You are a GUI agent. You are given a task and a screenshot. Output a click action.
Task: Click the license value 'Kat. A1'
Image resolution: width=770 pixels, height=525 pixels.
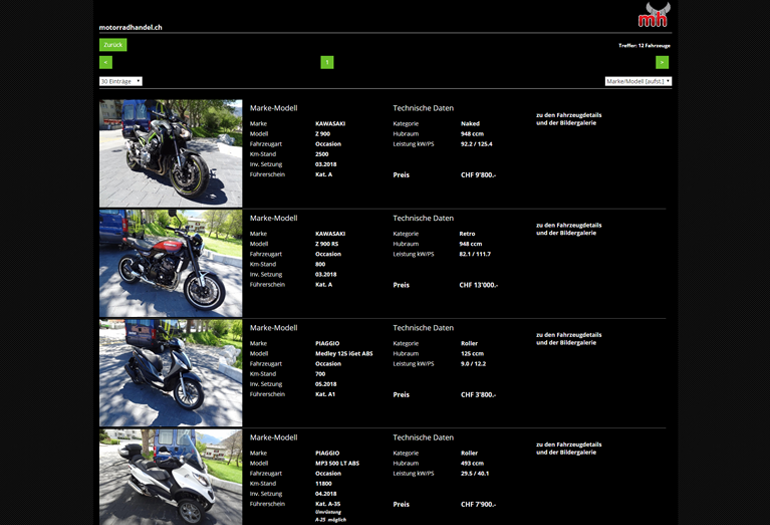pyautogui.click(x=325, y=394)
